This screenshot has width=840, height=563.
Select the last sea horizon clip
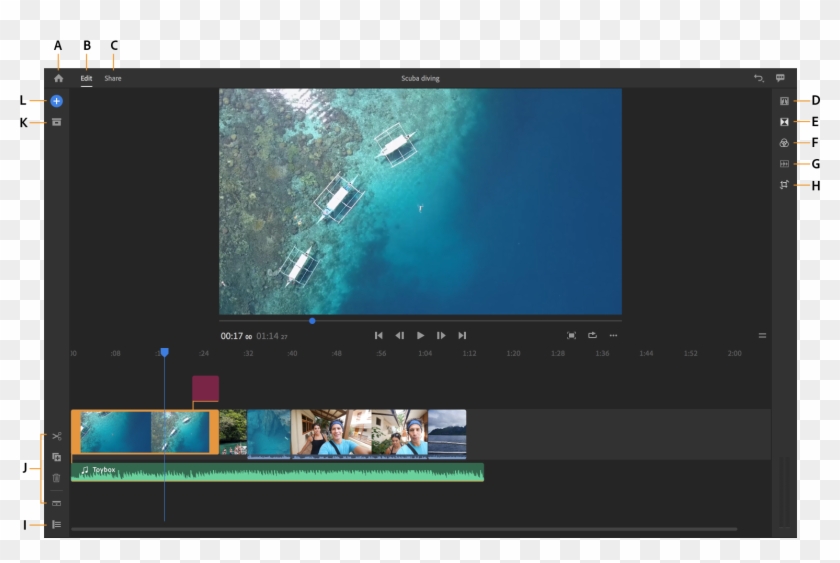pos(447,434)
